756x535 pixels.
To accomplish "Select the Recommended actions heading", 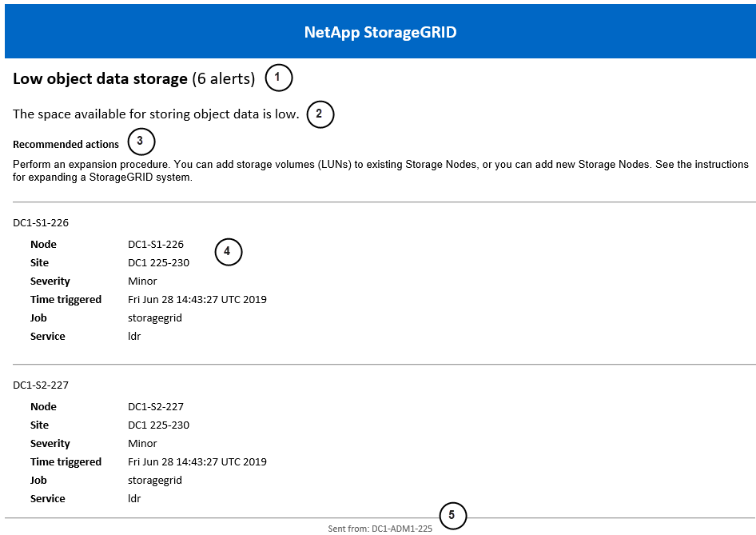I will pyautogui.click(x=66, y=145).
